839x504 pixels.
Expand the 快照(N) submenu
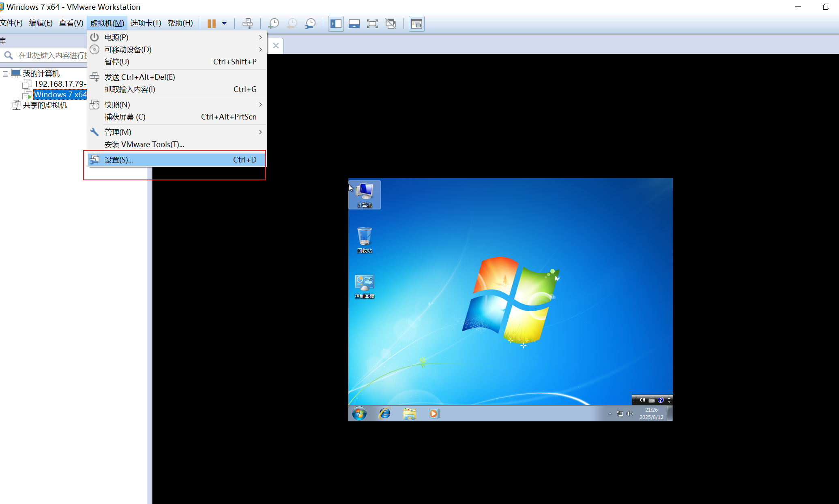[177, 105]
